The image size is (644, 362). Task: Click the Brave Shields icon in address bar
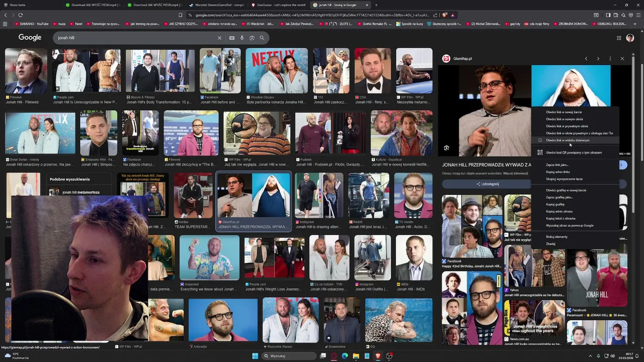click(445, 15)
